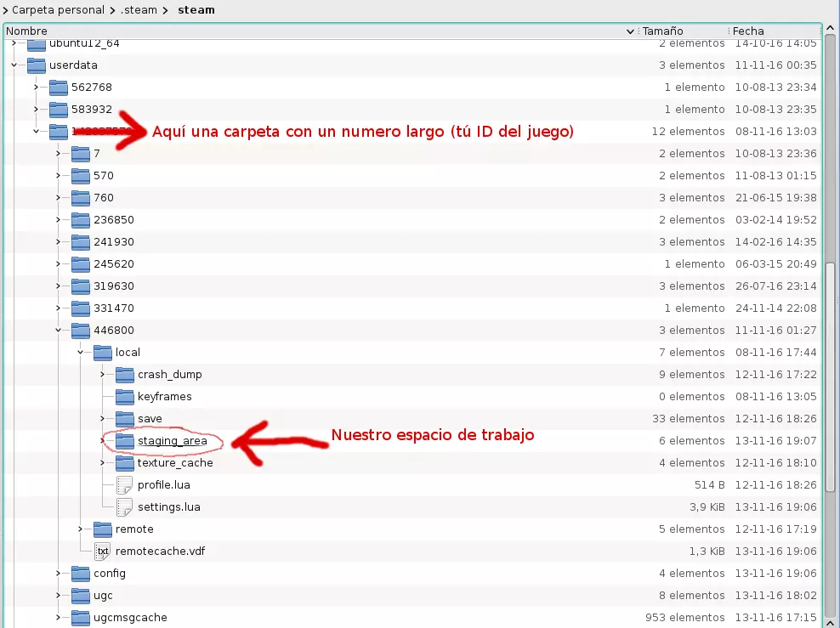Image resolution: width=840 pixels, height=628 pixels.
Task: Select the 245620 folder icon
Action: coord(81,264)
